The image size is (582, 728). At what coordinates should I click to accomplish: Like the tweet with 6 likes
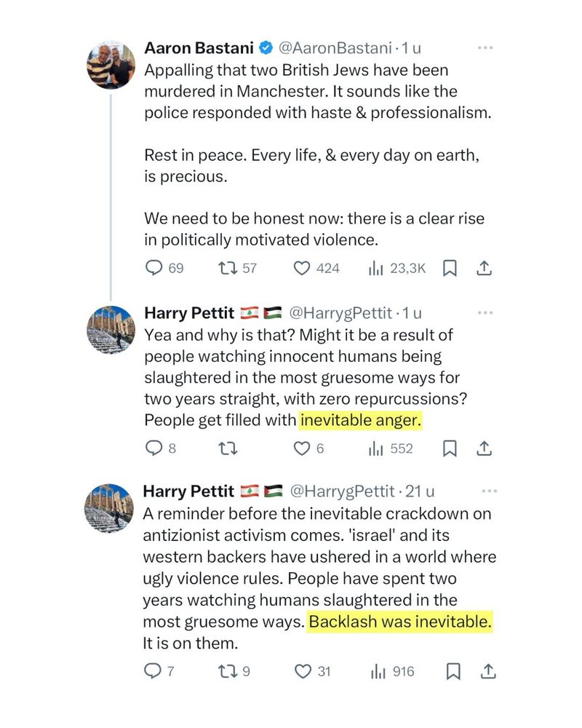(302, 448)
